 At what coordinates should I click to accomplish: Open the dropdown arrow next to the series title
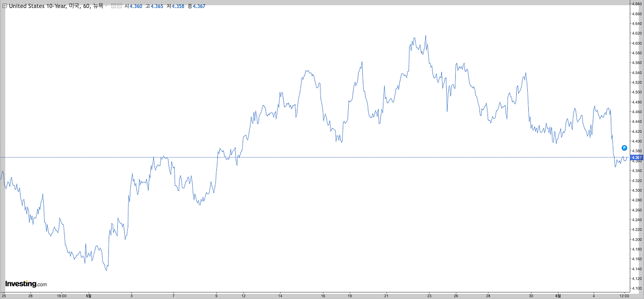107,6
